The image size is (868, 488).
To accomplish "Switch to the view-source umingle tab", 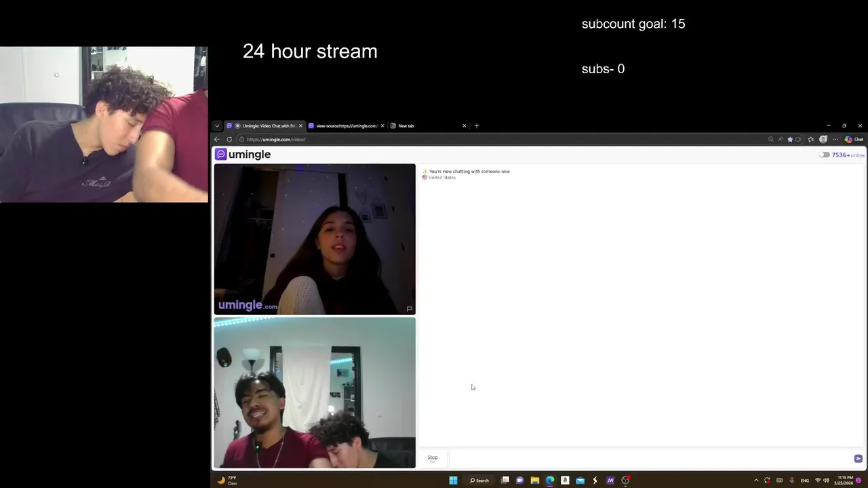I will coord(346,125).
